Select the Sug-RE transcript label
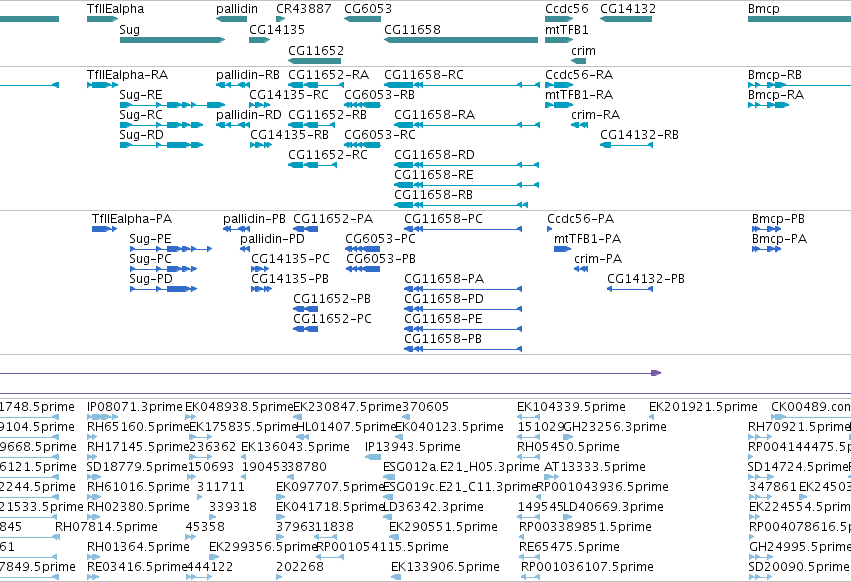Screen dimensions: 851x582 141,95
